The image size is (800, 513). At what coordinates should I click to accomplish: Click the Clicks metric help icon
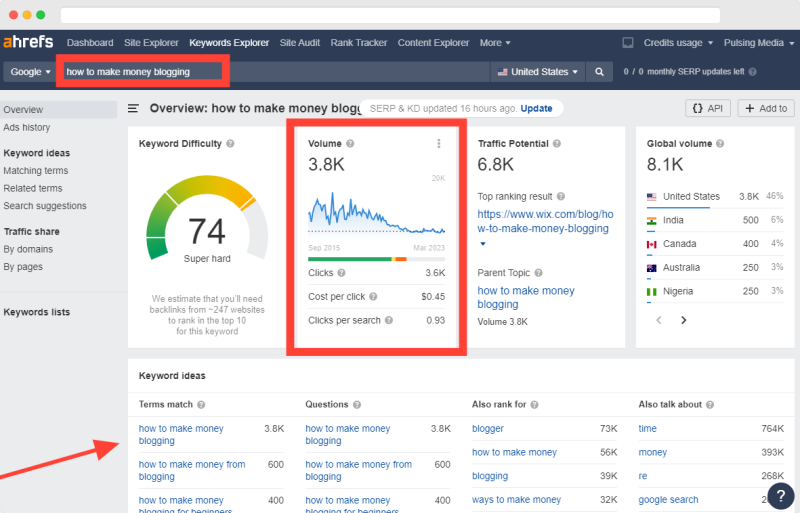pyautogui.click(x=341, y=273)
